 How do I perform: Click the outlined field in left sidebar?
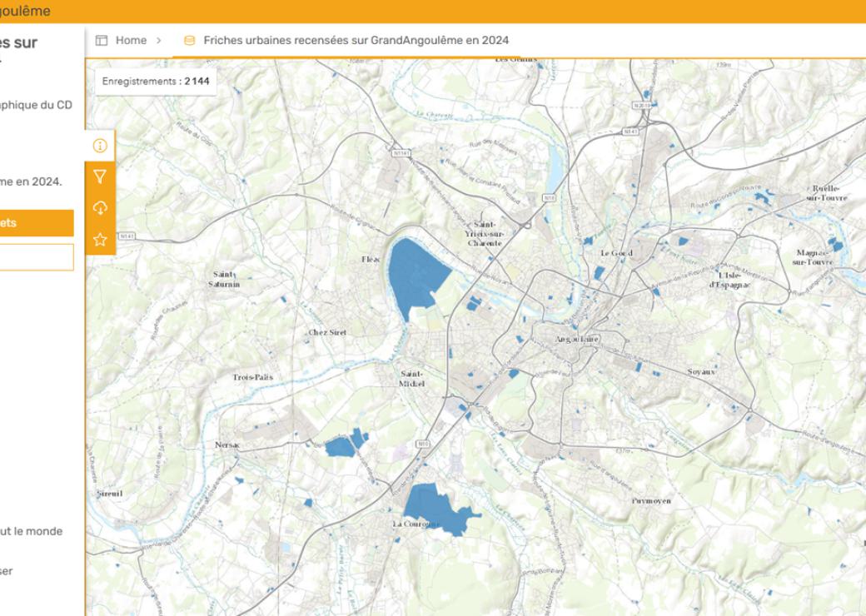(37, 257)
